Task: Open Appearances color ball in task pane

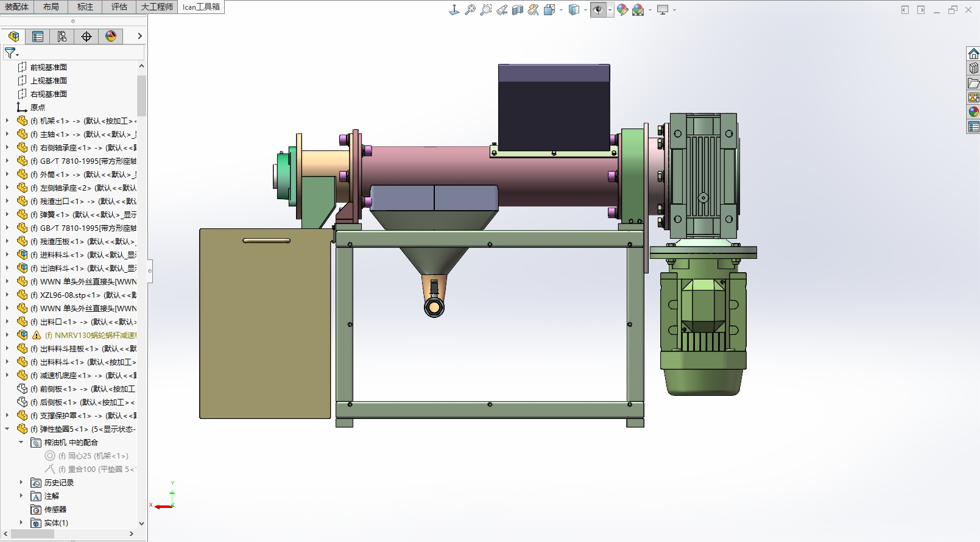Action: pos(973,112)
